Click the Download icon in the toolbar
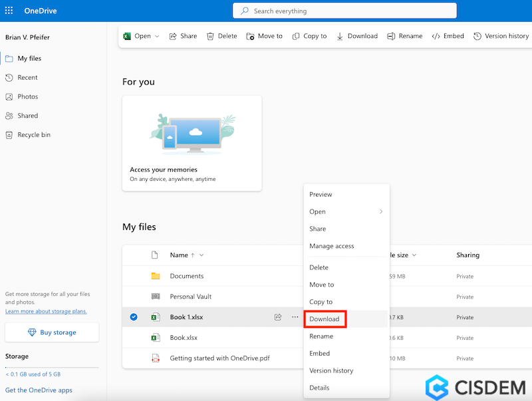Screen dimensions: 532x401 (x=356, y=36)
